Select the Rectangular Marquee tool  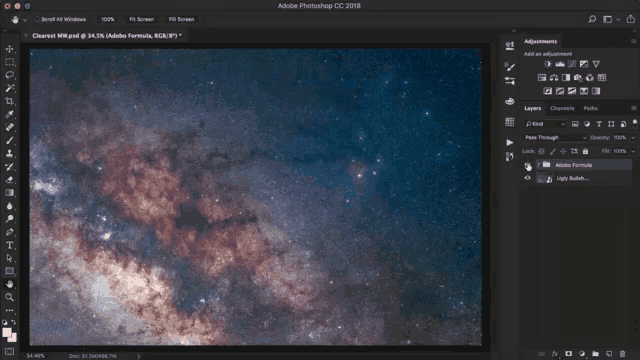pos(9,62)
